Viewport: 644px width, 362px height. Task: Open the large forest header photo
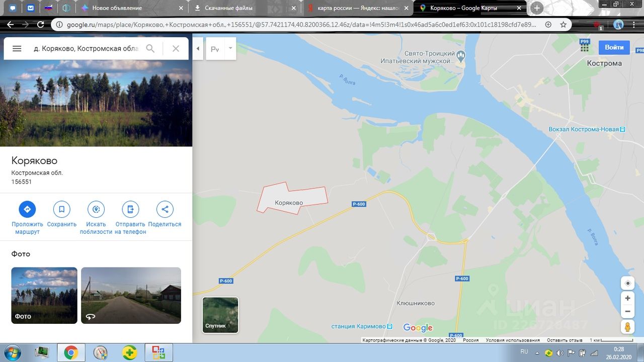point(96,103)
